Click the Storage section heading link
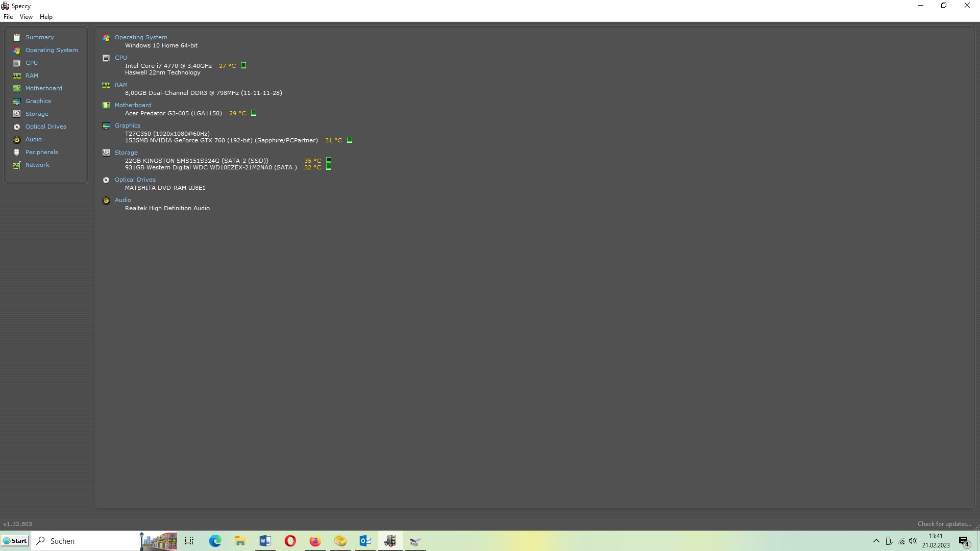 coord(126,153)
